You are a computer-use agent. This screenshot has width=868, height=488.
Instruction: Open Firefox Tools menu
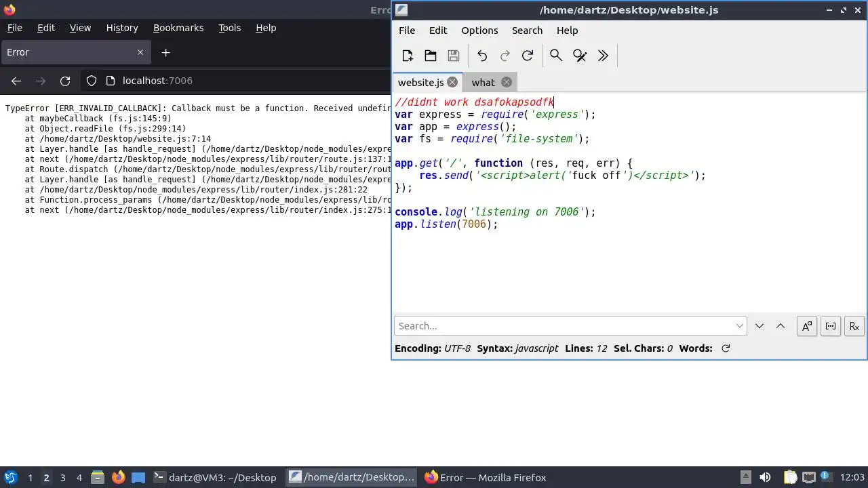[229, 28]
